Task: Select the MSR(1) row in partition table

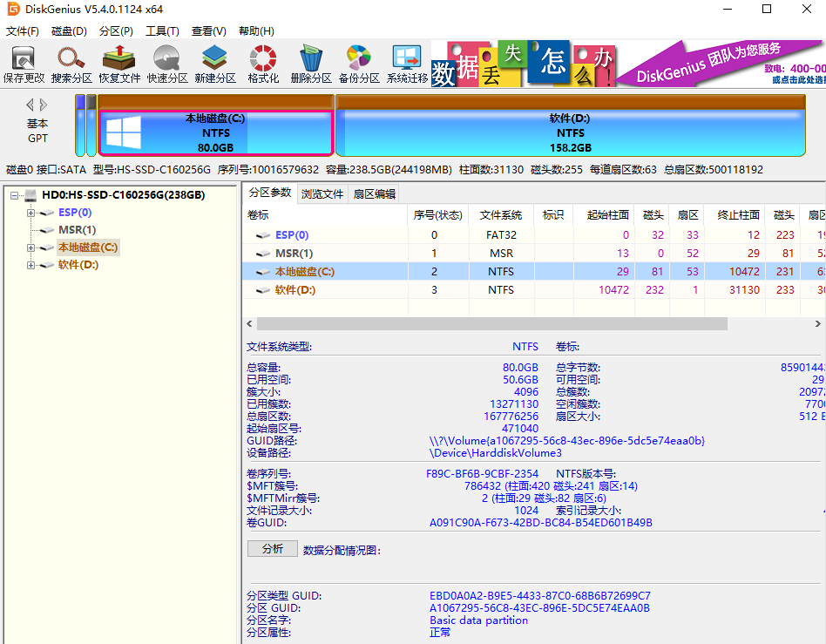Action: [295, 253]
